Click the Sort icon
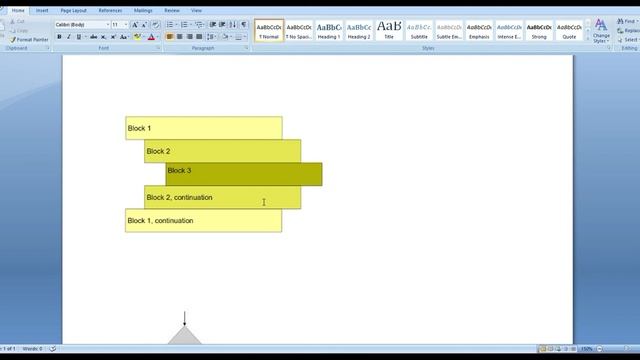Viewport: 640px width, 360px height. pyautogui.click(x=233, y=25)
